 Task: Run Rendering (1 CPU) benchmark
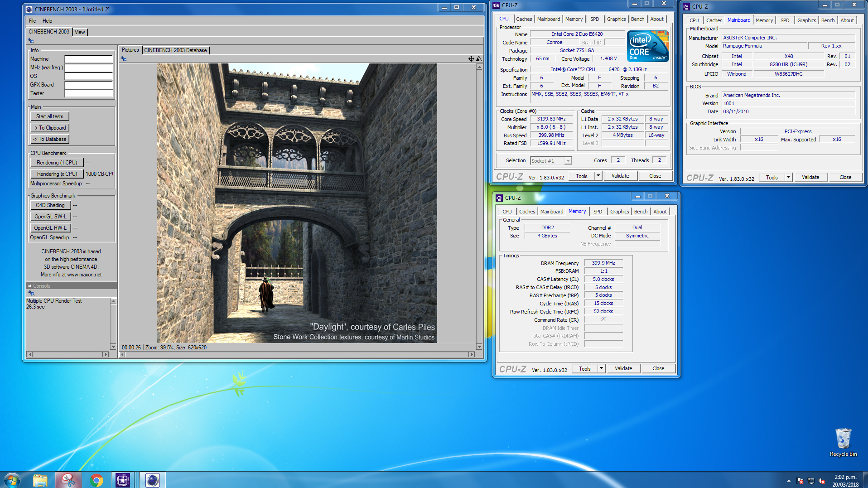pyautogui.click(x=57, y=163)
